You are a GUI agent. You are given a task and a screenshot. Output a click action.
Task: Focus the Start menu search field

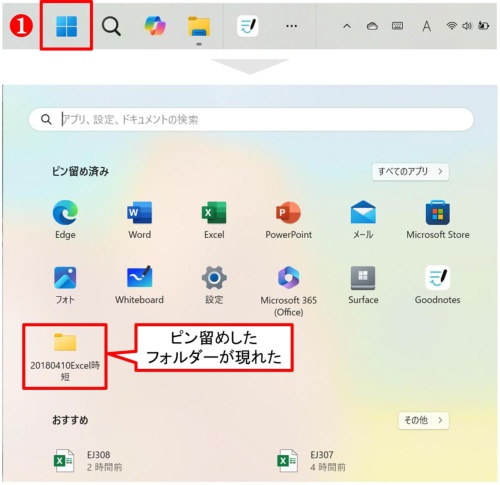point(251,119)
